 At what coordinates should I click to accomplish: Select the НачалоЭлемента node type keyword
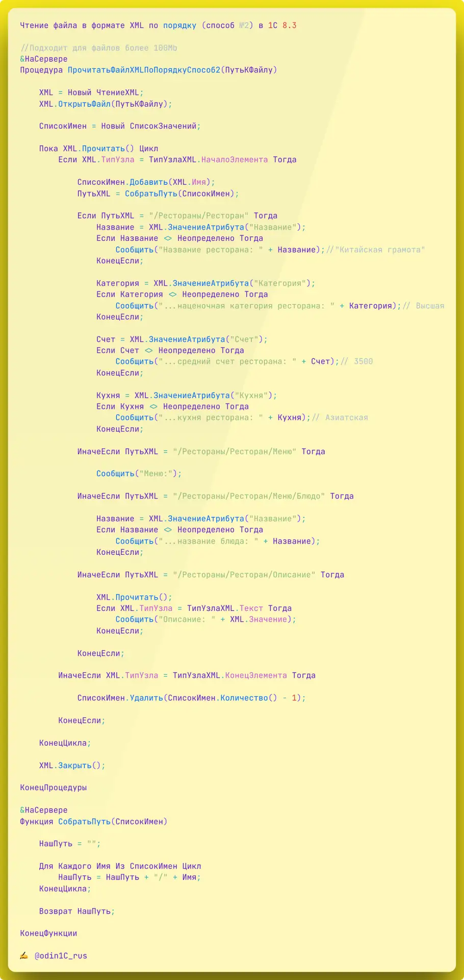[x=234, y=160]
